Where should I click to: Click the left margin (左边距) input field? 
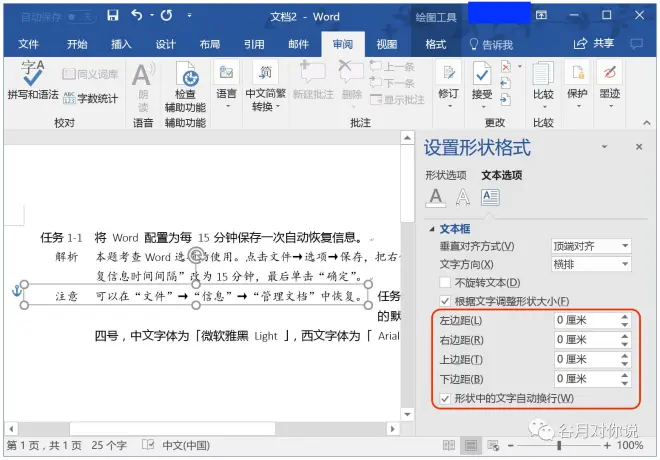coord(586,320)
